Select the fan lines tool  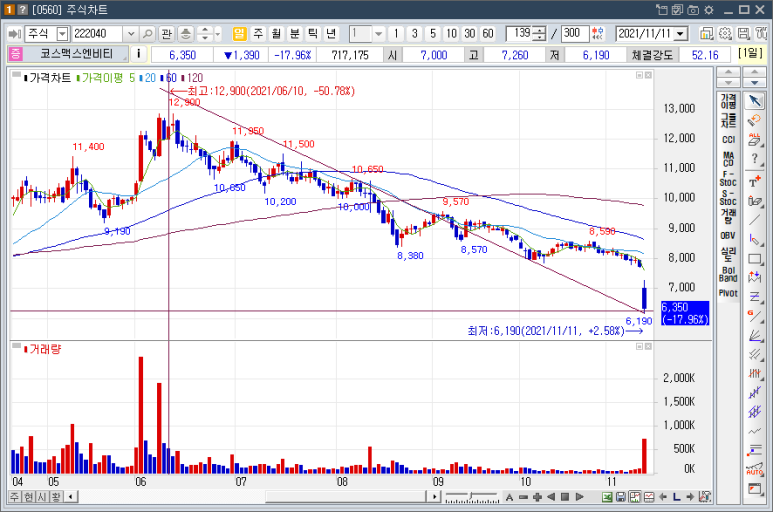coord(754,336)
